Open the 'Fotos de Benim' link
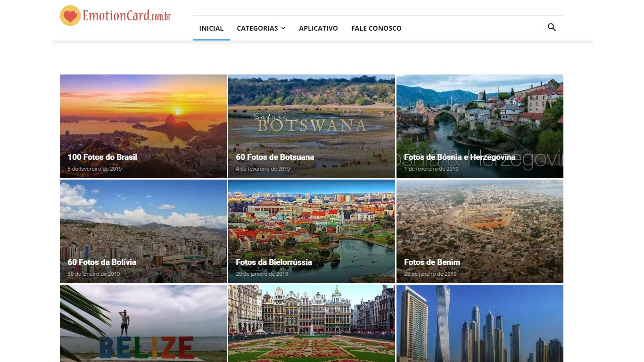644x362 pixels. pyautogui.click(x=432, y=262)
